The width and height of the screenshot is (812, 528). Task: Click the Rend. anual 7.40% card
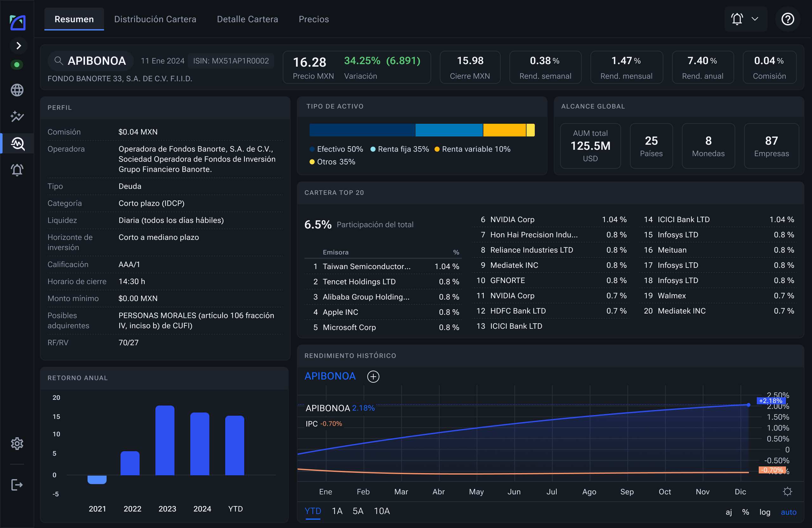pyautogui.click(x=703, y=67)
